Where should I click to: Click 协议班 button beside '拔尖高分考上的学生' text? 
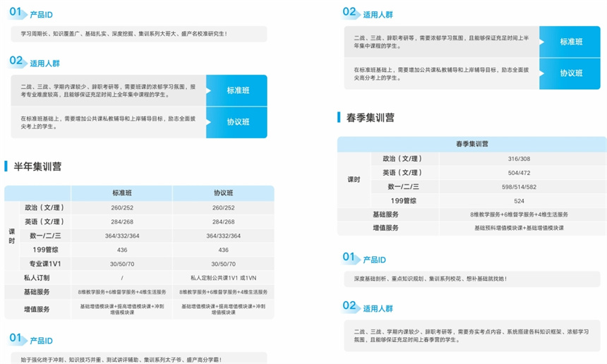pos(570,73)
